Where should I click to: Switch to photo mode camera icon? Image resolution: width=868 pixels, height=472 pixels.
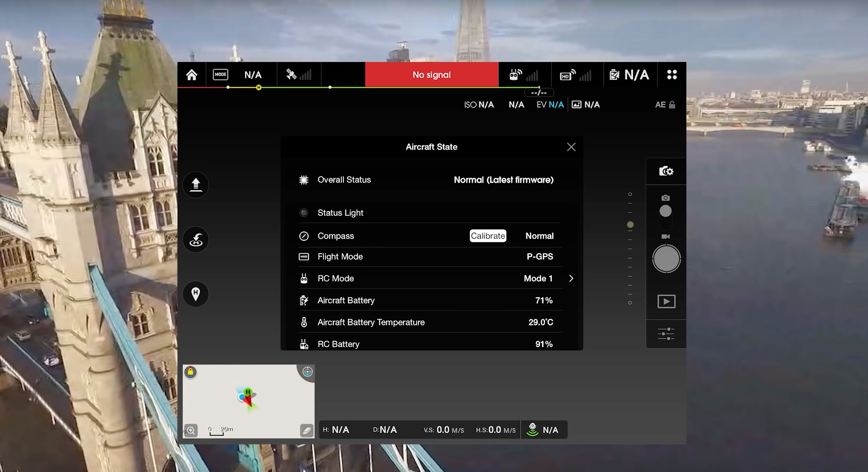[666, 198]
